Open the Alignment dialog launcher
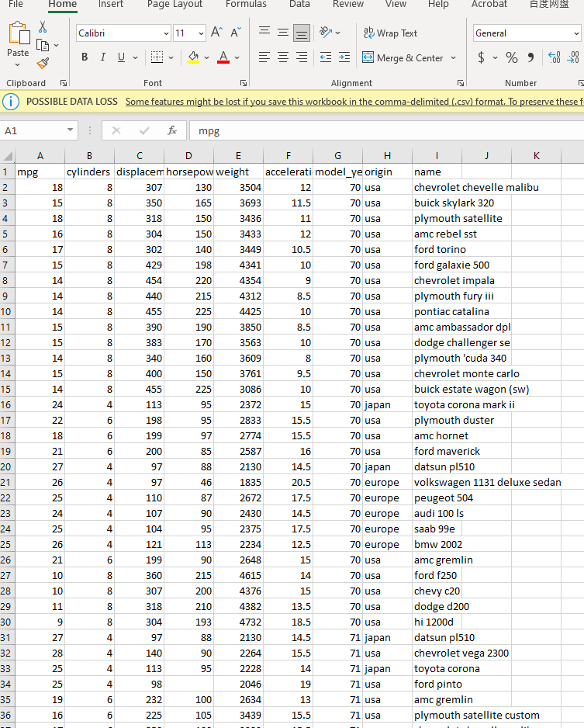 coord(461,83)
